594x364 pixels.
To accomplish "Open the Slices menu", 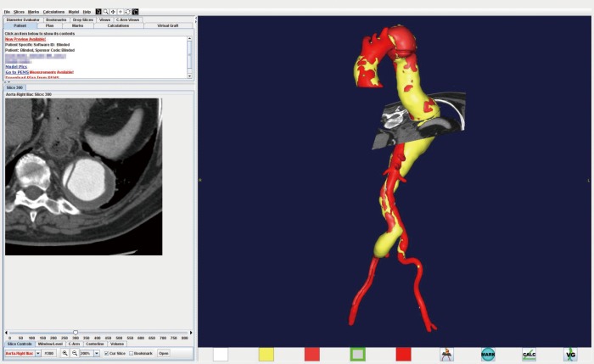I will [19, 12].
